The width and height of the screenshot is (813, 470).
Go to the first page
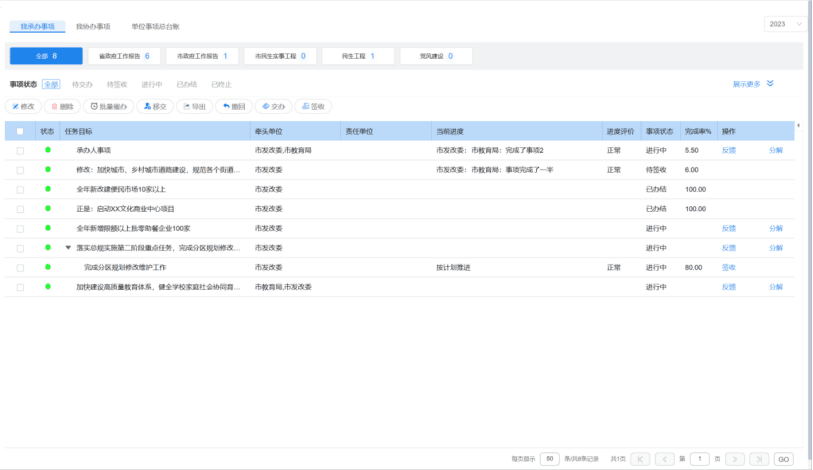coord(640,459)
